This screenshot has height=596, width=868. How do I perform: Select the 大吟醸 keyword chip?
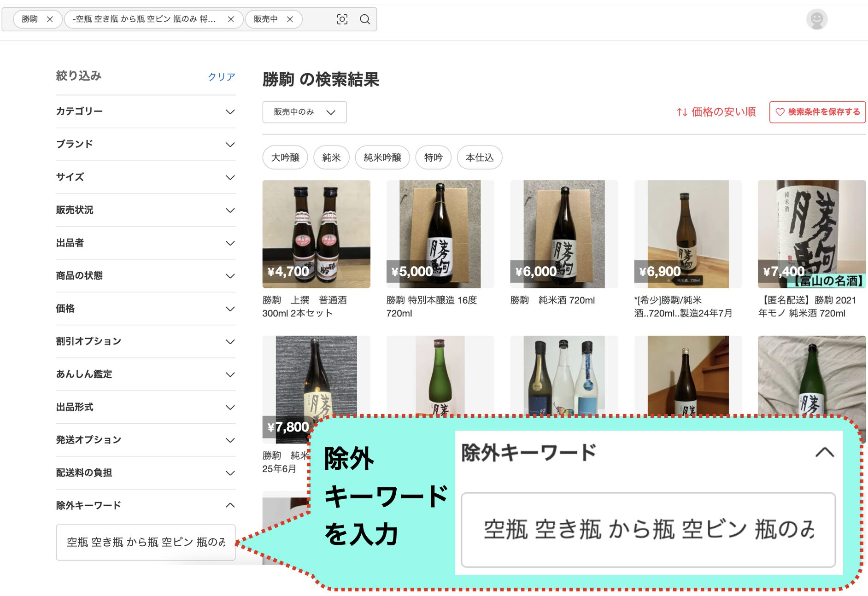click(285, 158)
